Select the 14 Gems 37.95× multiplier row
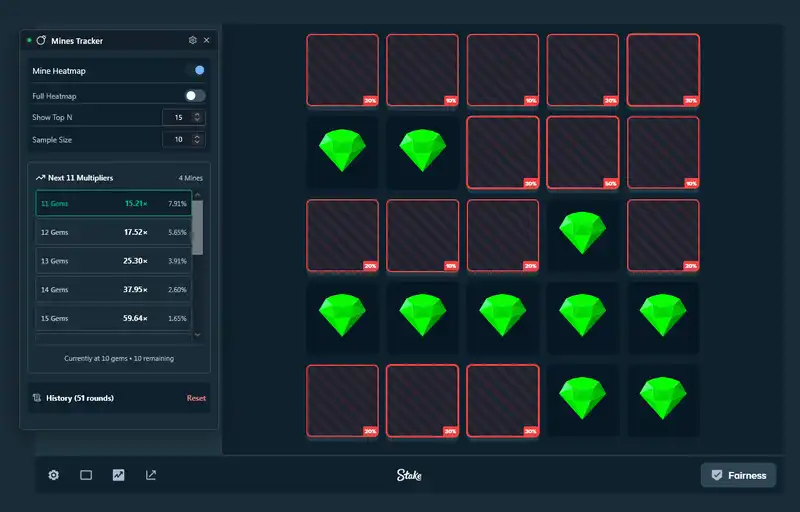 click(x=114, y=289)
